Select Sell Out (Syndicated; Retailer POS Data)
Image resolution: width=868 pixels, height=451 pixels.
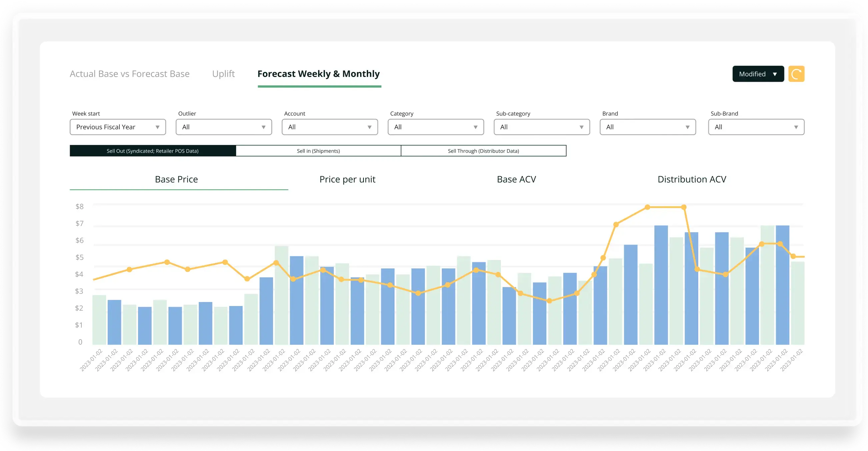pyautogui.click(x=153, y=151)
